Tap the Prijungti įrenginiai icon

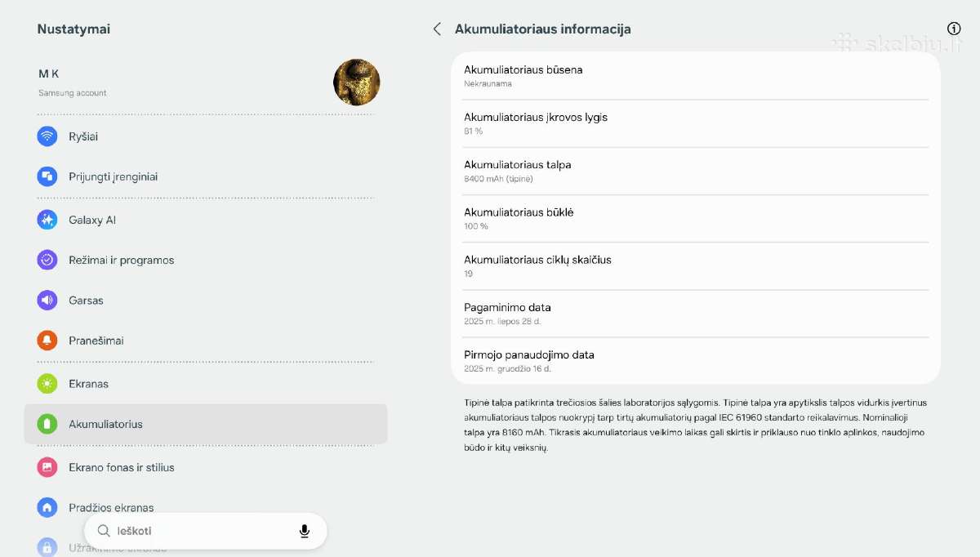click(x=47, y=176)
